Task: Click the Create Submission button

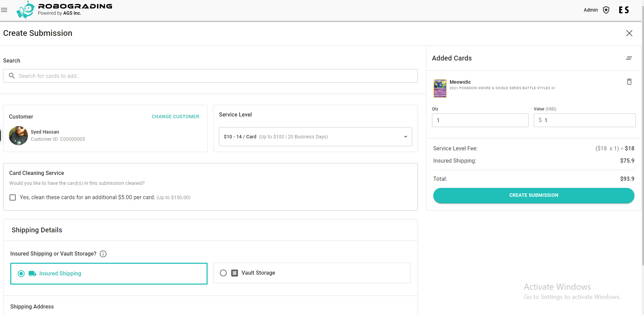Action: coord(533,195)
